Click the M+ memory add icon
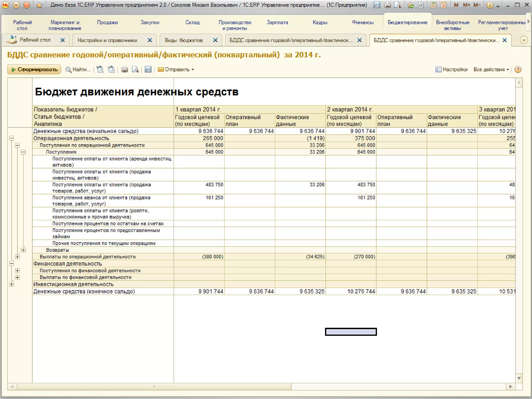Image resolution: width=532 pixels, height=399 pixels. pos(467,5)
